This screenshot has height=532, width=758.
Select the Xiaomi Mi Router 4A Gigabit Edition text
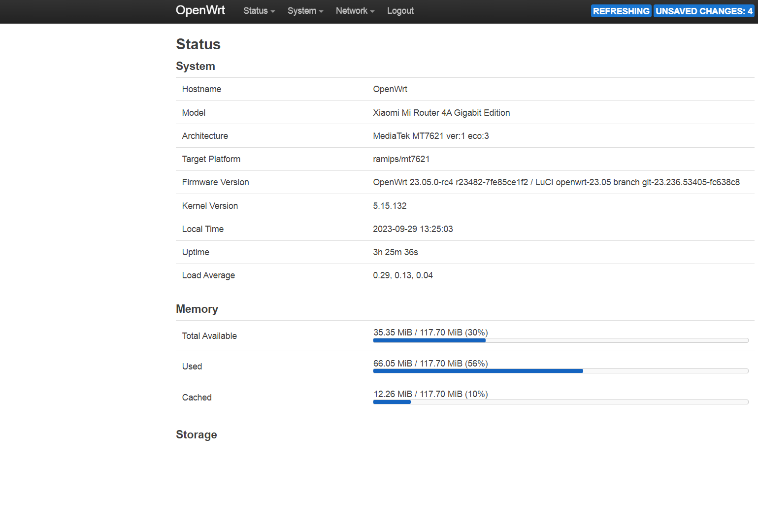click(x=441, y=113)
